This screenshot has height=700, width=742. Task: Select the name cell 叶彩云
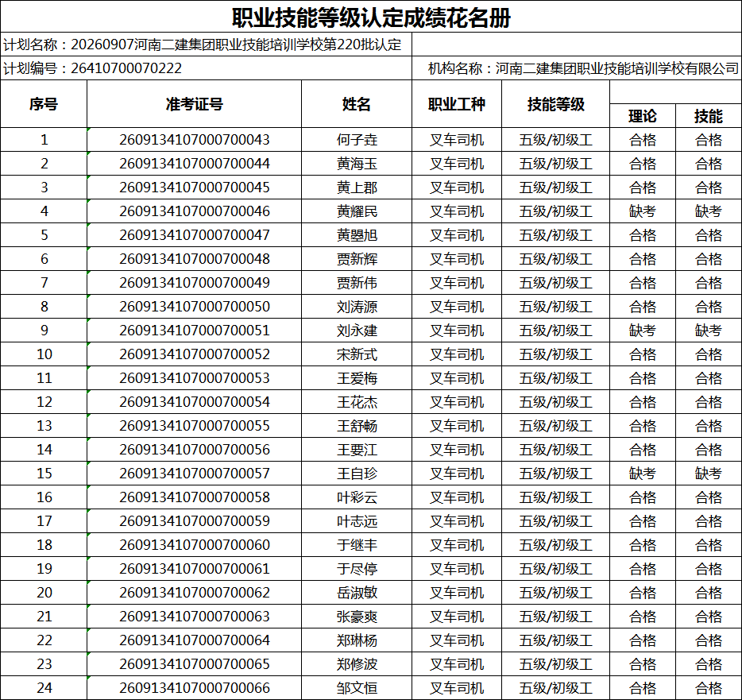point(357,497)
